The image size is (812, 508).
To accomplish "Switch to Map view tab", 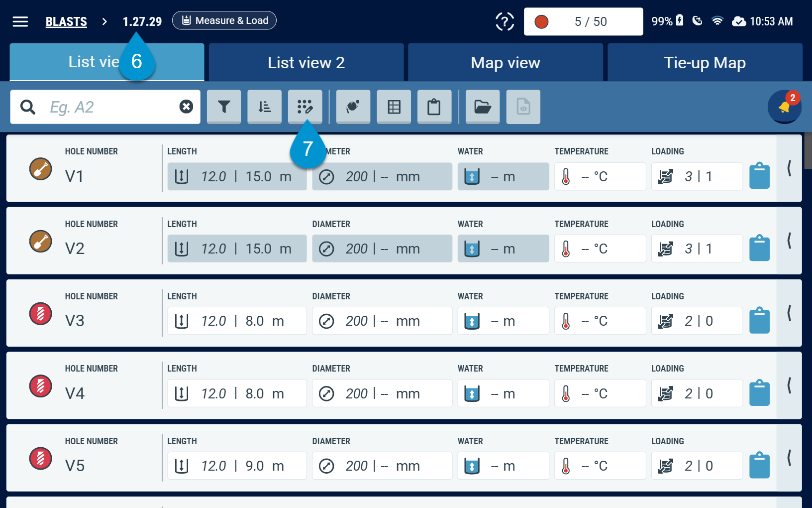I will pos(506,62).
